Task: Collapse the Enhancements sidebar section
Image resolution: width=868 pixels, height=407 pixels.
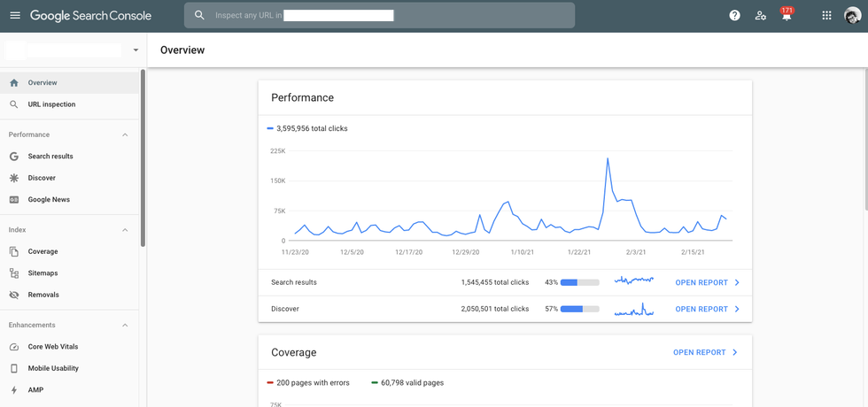Action: (x=125, y=326)
